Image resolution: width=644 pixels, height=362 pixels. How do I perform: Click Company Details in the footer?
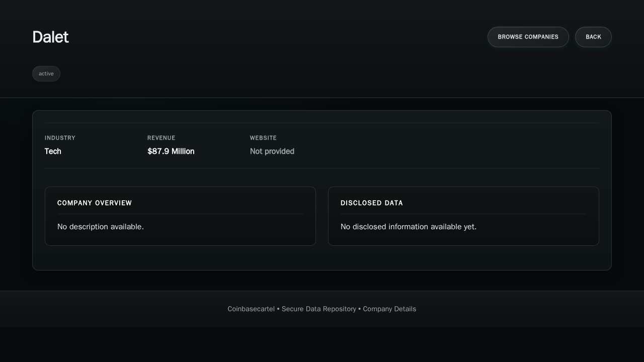(389, 309)
